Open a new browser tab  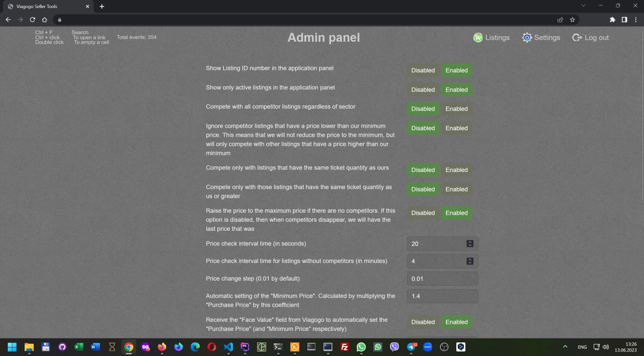click(x=102, y=7)
